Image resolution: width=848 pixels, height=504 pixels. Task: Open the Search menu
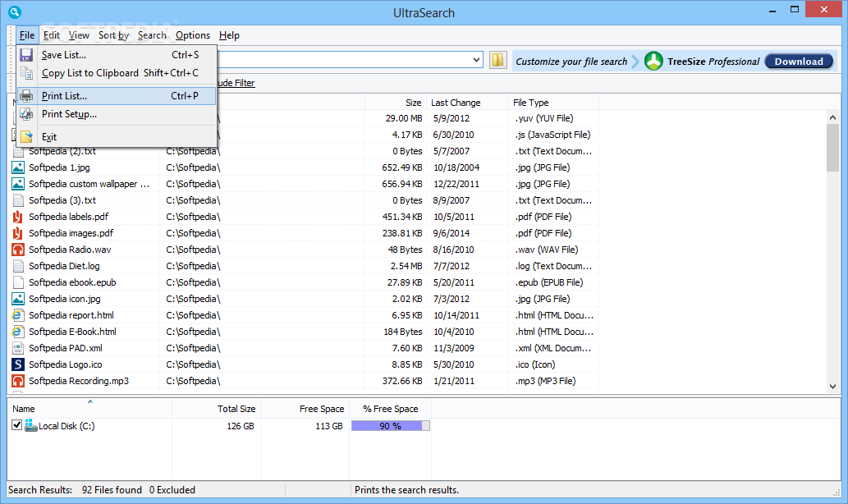click(152, 35)
